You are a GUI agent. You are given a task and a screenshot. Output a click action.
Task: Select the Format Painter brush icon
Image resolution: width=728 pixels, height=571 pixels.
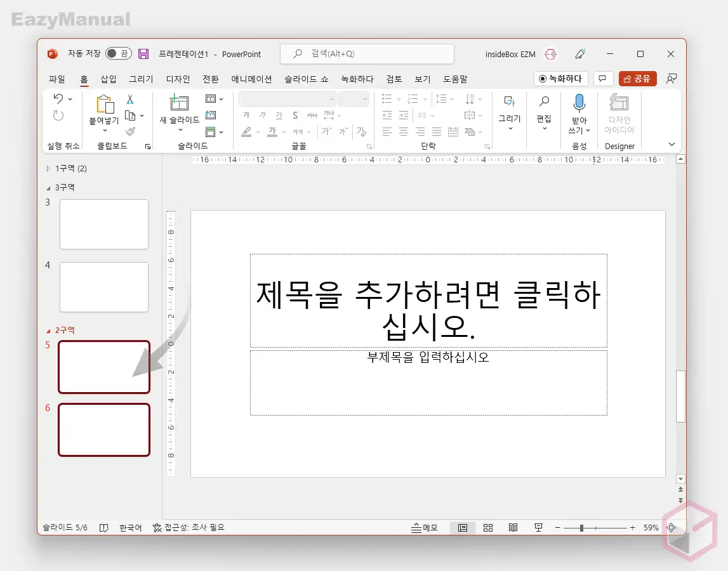pyautogui.click(x=131, y=132)
